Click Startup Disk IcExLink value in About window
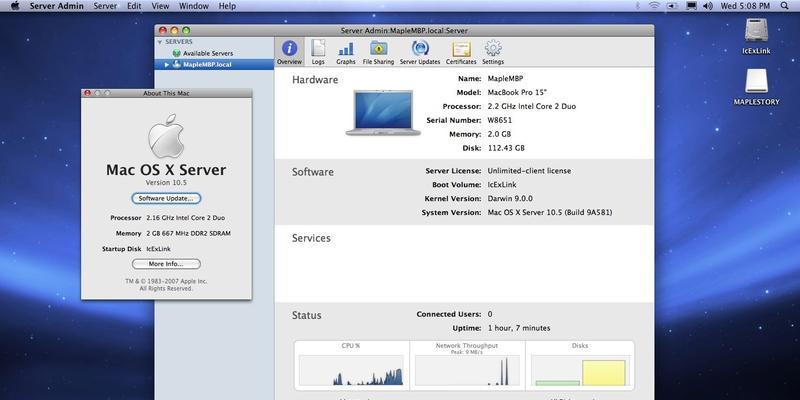 tap(158, 249)
